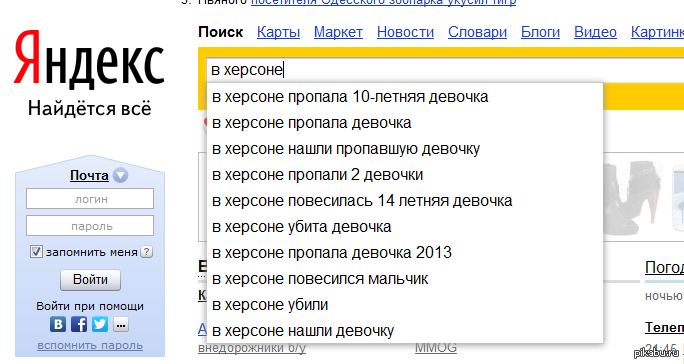Select suggestion в херсоне пропала девочка 2013
This screenshot has height=364, width=684.
click(405, 253)
